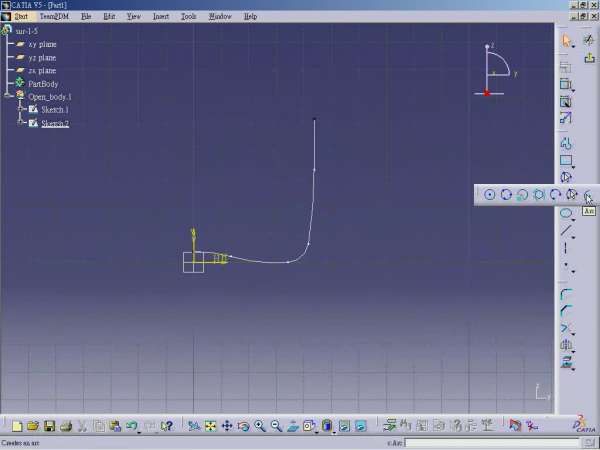
Task: Open the Select tool flyout arrow
Action: coord(573,47)
